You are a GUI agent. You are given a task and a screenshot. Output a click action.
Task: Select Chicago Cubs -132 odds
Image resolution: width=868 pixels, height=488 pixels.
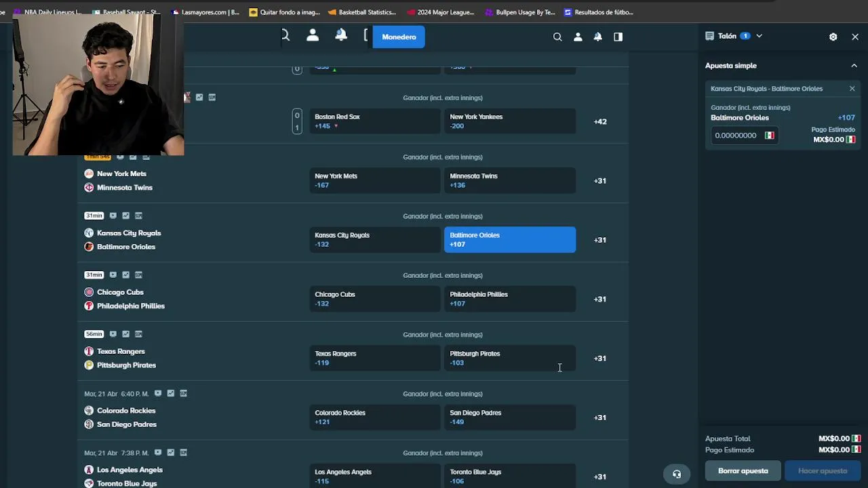pyautogui.click(x=375, y=299)
